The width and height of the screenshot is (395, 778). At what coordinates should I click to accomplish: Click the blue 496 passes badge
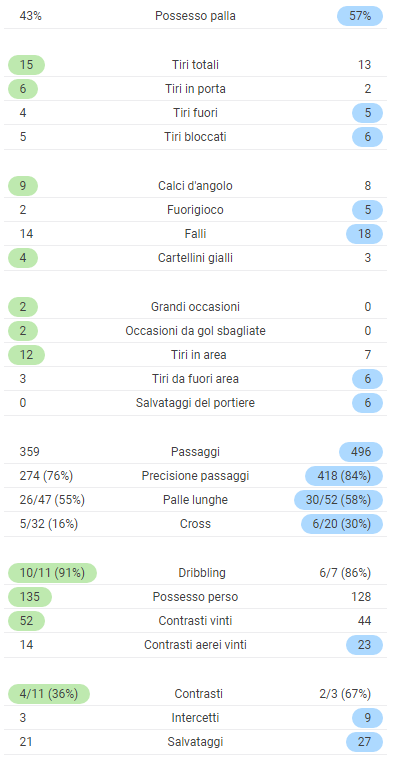[x=361, y=452]
